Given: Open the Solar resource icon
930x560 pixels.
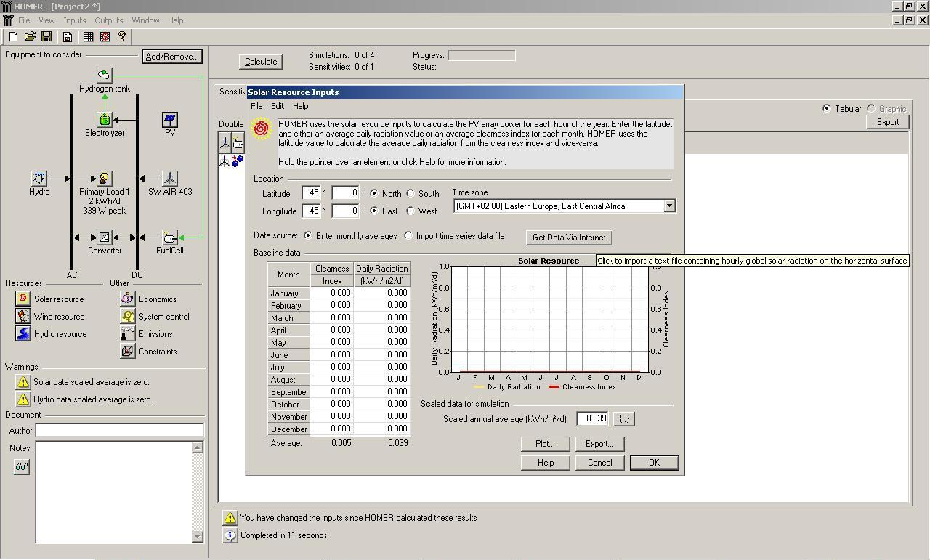Looking at the screenshot, I should (23, 299).
